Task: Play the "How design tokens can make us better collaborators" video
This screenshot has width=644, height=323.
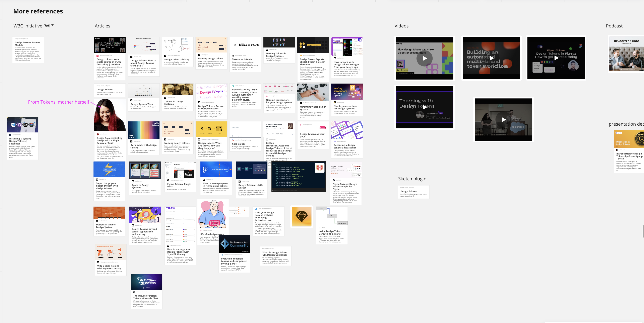Action: (425, 59)
